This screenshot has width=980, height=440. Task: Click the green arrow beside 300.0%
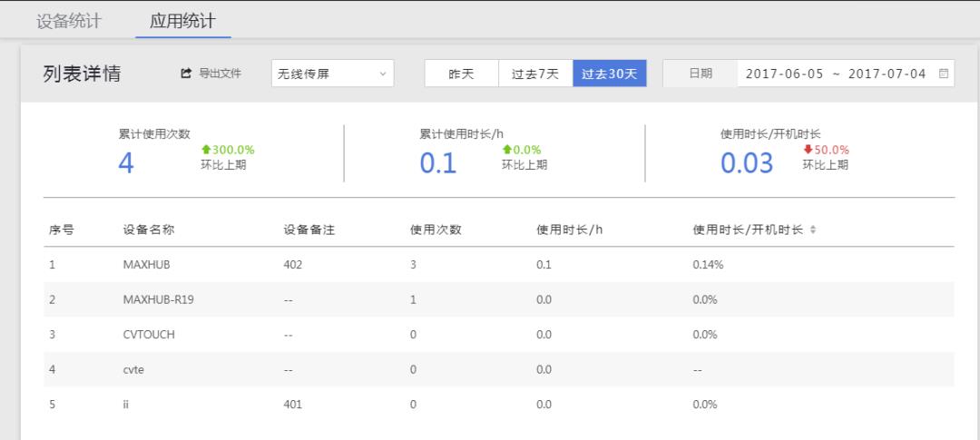click(x=206, y=150)
